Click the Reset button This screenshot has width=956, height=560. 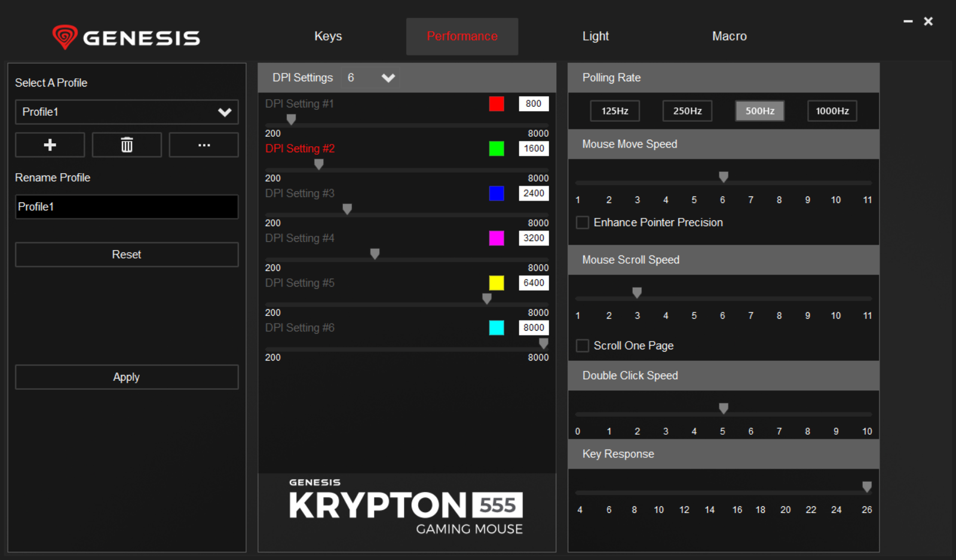[127, 254]
